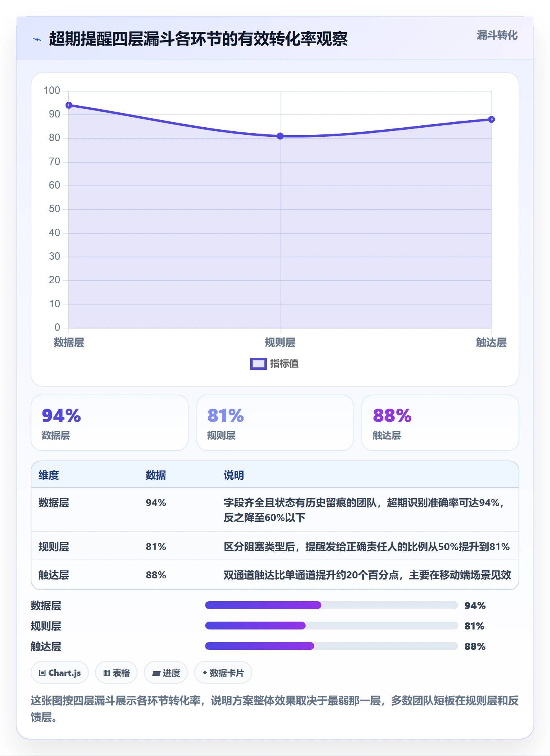This screenshot has width=550, height=756.
Task: Click the Chart.js chip icon
Action: pyautogui.click(x=42, y=673)
